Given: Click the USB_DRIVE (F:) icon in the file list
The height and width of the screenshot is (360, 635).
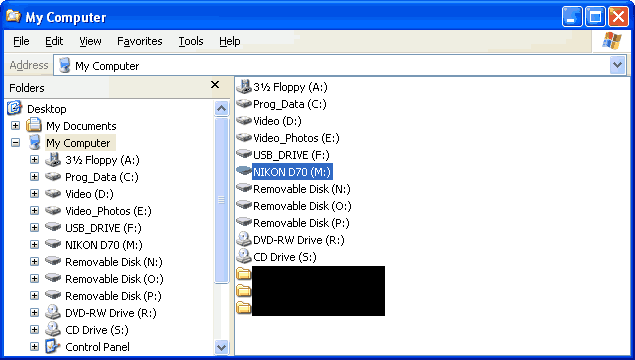Looking at the screenshot, I should tap(244, 154).
